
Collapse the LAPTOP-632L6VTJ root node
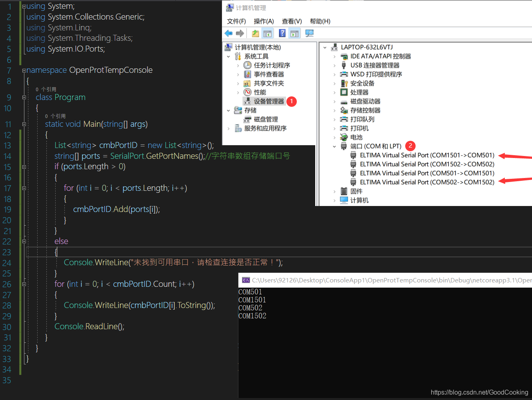325,47
